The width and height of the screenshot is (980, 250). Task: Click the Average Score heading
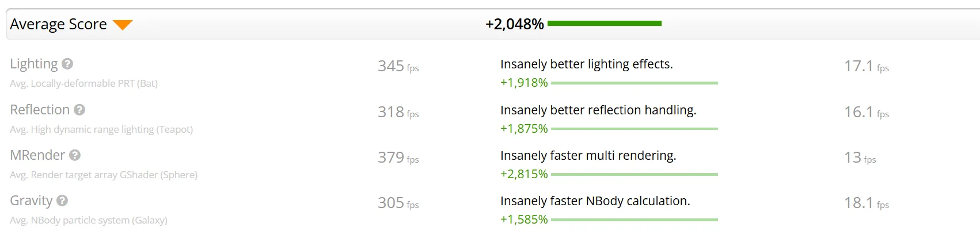[58, 24]
